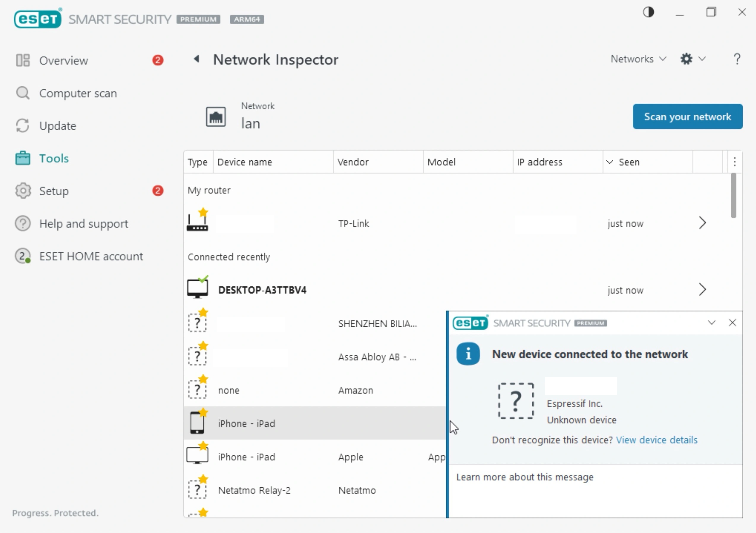Image resolution: width=756 pixels, height=533 pixels.
Task: Expand DESKTOP-A3TTBV4 details chevron
Action: tap(702, 290)
